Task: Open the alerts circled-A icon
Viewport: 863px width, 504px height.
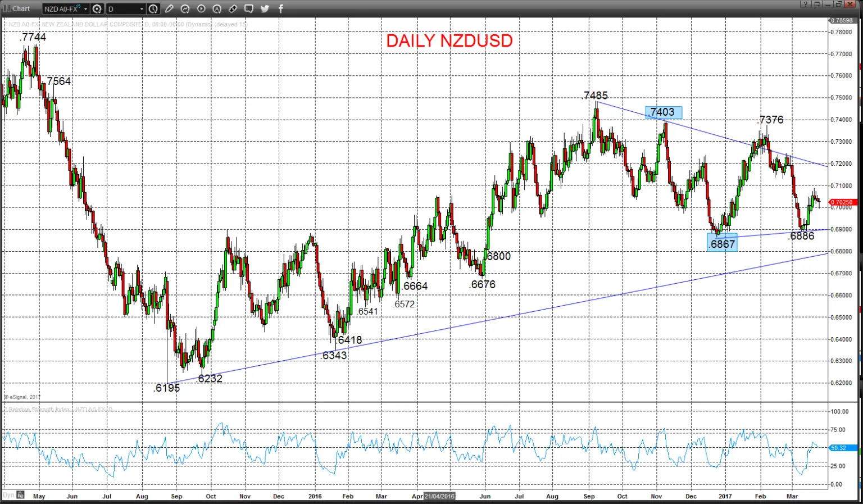Action: click(x=217, y=9)
